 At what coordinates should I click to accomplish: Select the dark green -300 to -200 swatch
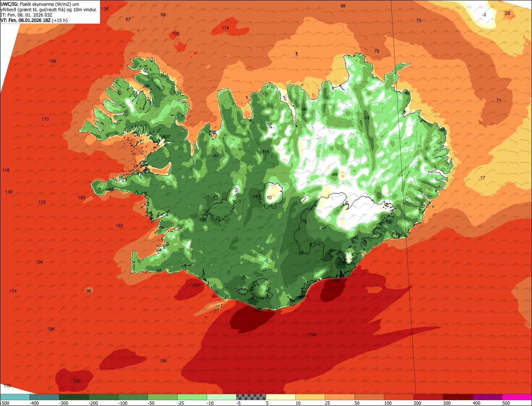(x=74, y=397)
